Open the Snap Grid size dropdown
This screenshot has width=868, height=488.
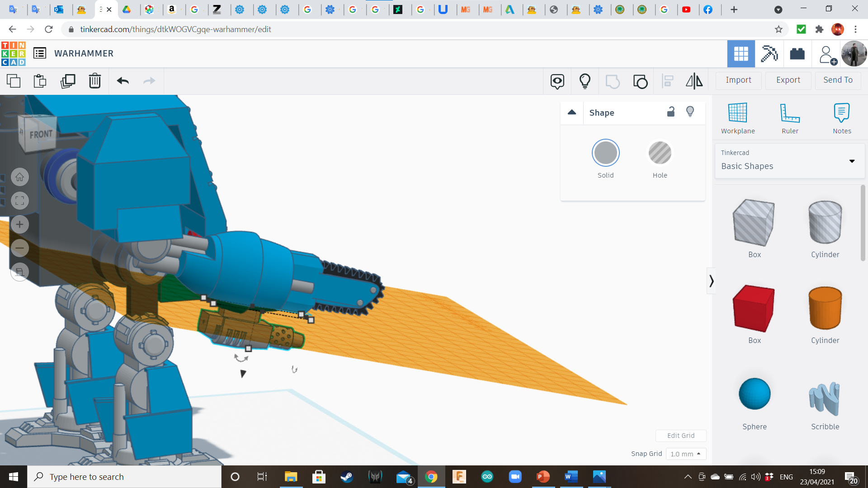click(x=686, y=454)
